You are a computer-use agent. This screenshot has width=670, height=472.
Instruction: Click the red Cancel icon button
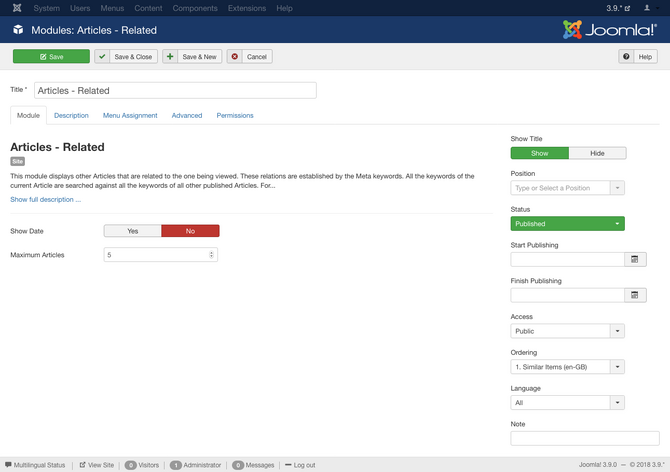coord(236,57)
